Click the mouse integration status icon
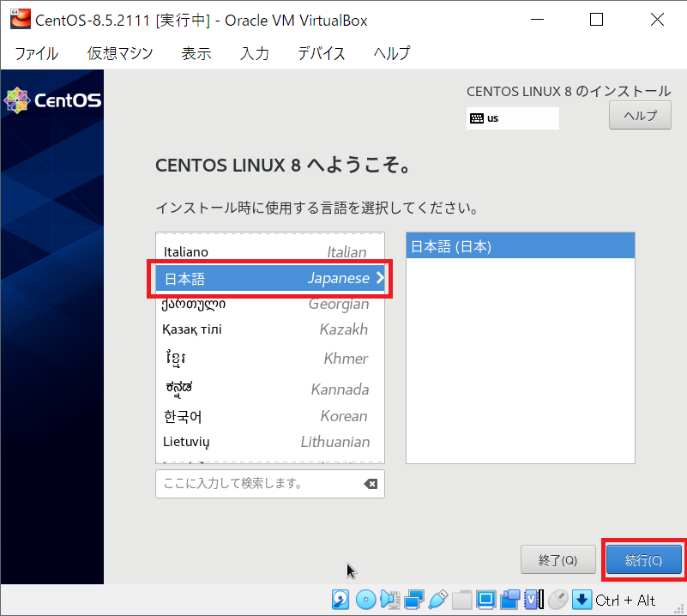Image resolution: width=687 pixels, height=616 pixels. (556, 599)
